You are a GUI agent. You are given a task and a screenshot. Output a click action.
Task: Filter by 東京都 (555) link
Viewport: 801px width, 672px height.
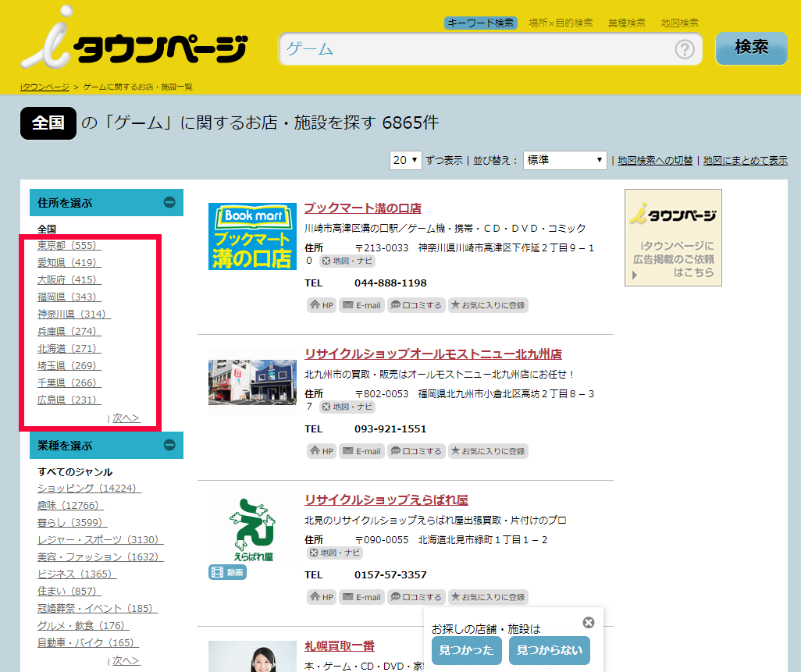[x=69, y=246]
